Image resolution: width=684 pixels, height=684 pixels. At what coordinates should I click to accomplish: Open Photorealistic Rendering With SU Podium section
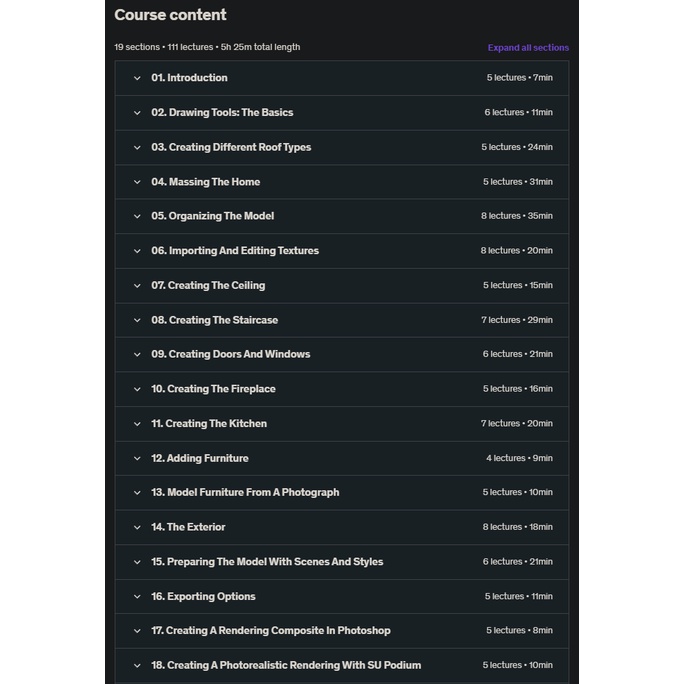click(x=286, y=665)
